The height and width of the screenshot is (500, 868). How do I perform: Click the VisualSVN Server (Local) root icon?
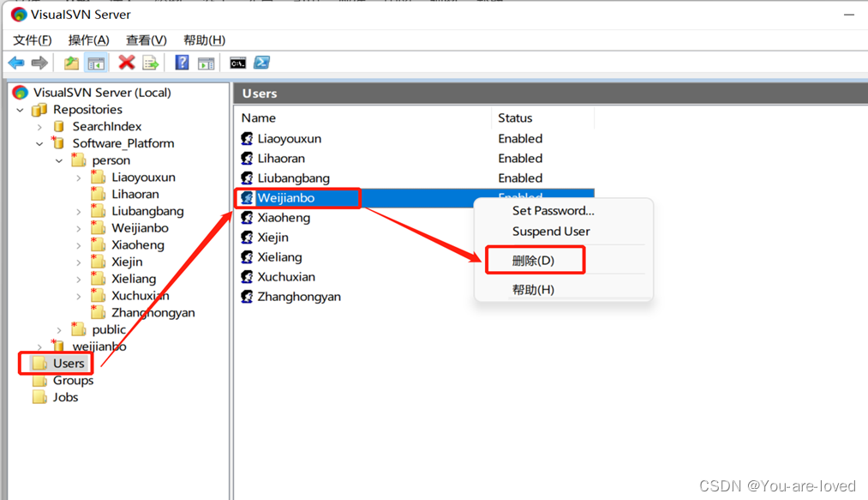(x=20, y=92)
